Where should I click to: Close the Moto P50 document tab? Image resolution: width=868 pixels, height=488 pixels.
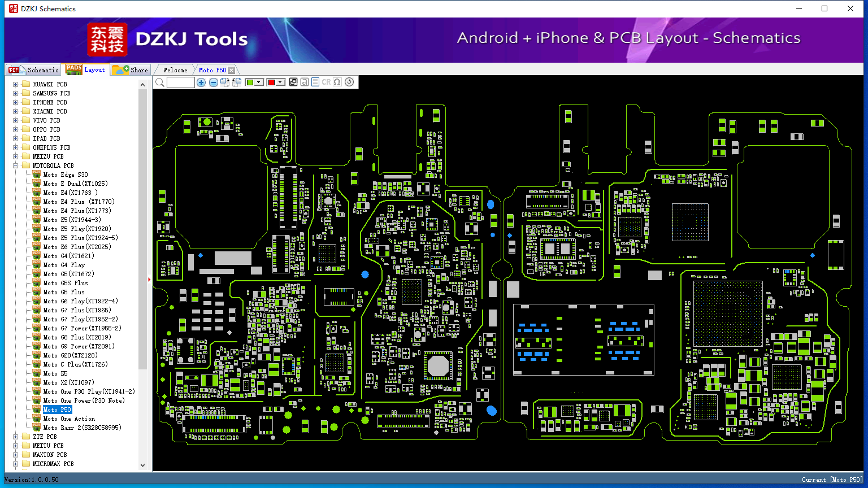(x=232, y=70)
